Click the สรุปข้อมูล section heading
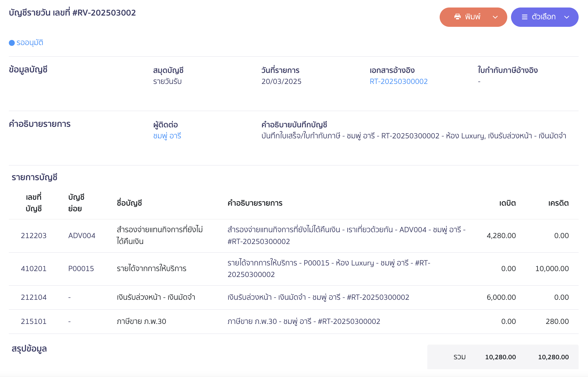The height and width of the screenshot is (377, 588). [x=29, y=349]
